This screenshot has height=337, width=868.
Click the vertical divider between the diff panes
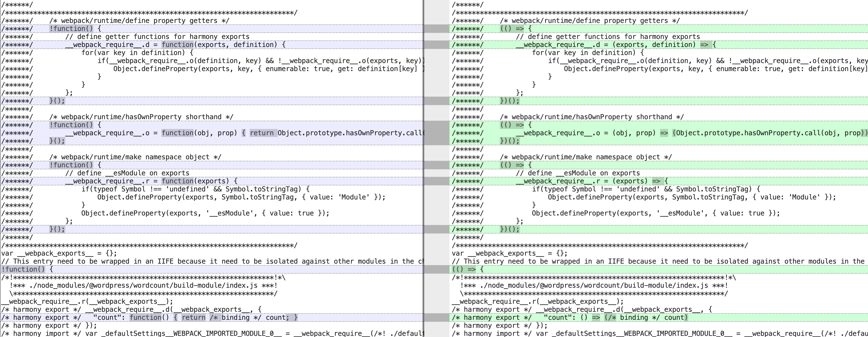point(423,169)
